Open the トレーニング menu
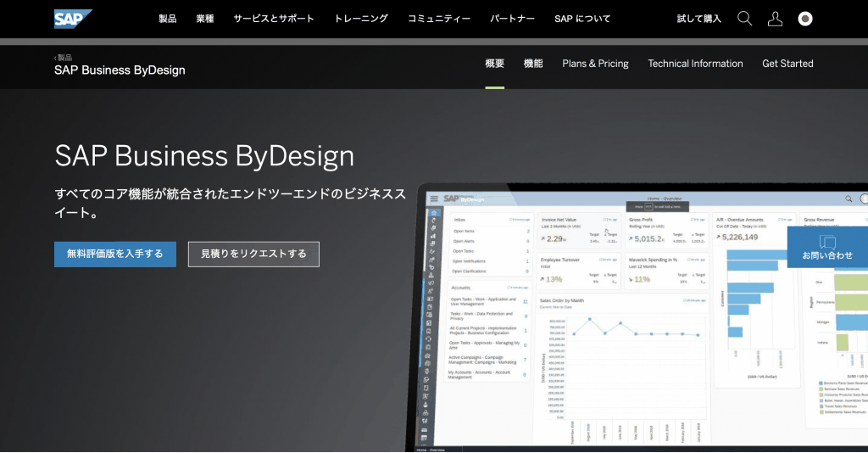Image resolution: width=868 pixels, height=453 pixels. [361, 19]
